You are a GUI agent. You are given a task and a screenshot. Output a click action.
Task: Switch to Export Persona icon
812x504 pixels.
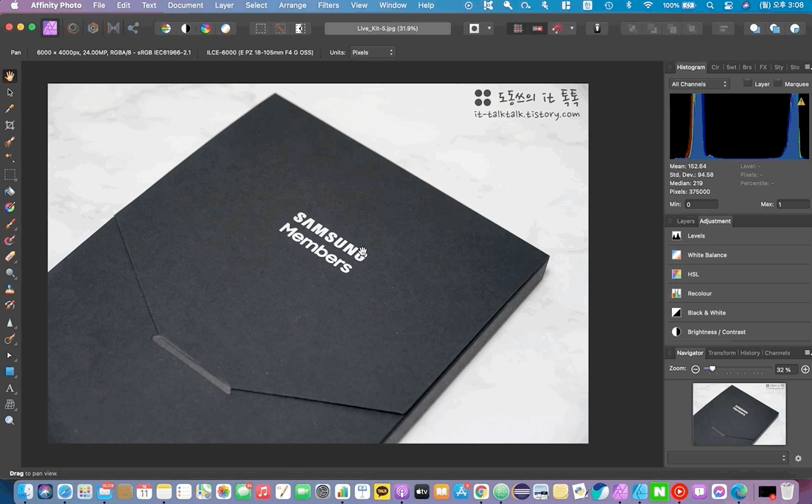click(133, 28)
